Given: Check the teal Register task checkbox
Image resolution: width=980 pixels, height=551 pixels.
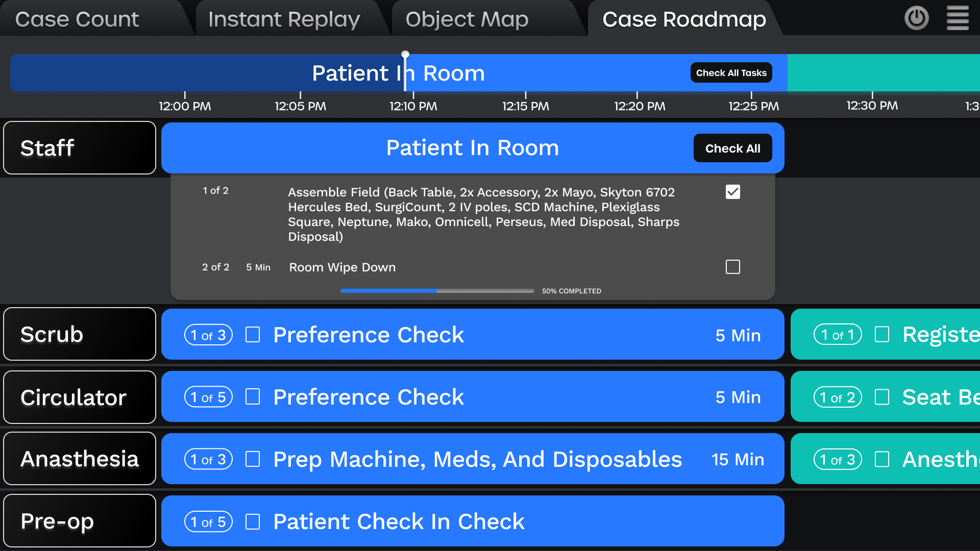Looking at the screenshot, I should pos(883,334).
